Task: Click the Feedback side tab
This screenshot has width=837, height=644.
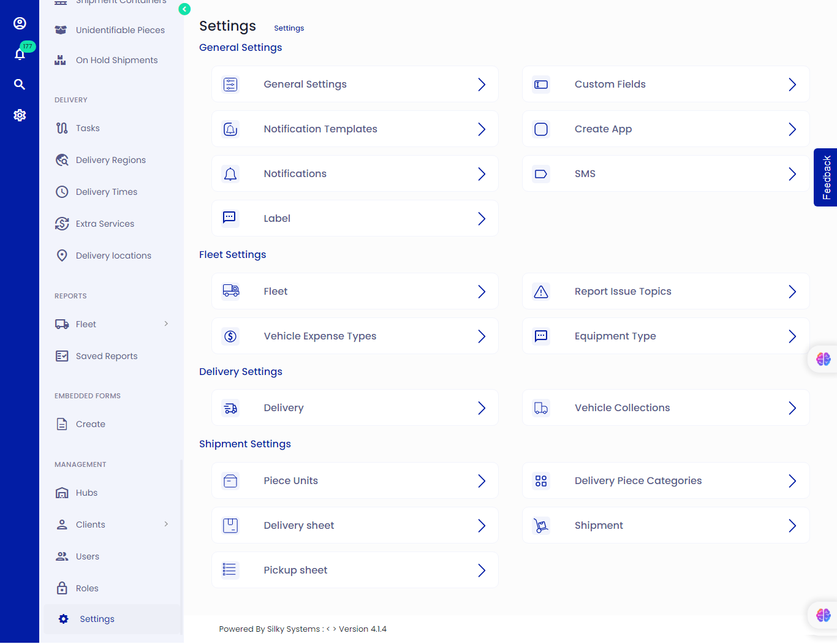Action: 826,177
